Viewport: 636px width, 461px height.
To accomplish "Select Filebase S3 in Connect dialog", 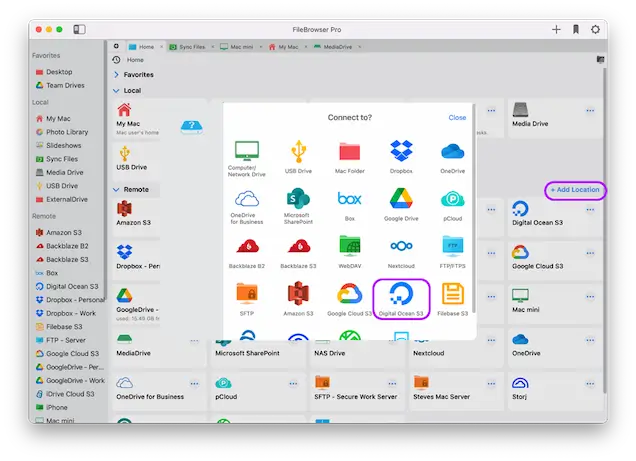I will click(453, 299).
